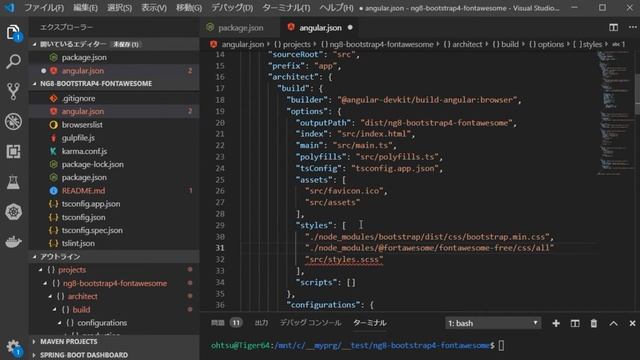Open the Test flask view in activity bar

click(13, 182)
